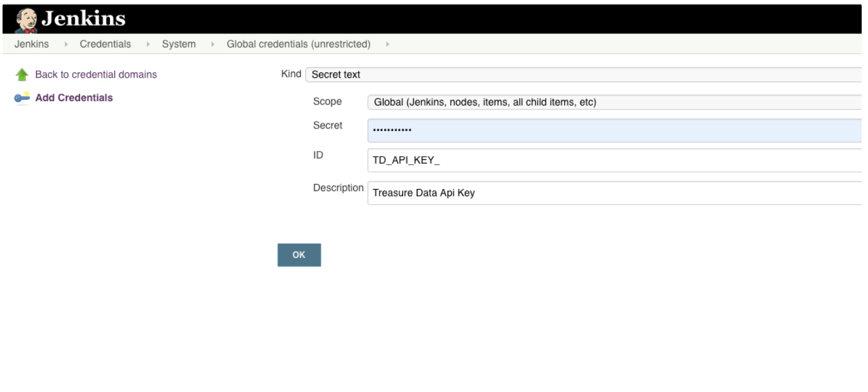Expand the arrow after the System breadcrumb
The width and height of the screenshot is (868, 392).
pos(212,44)
